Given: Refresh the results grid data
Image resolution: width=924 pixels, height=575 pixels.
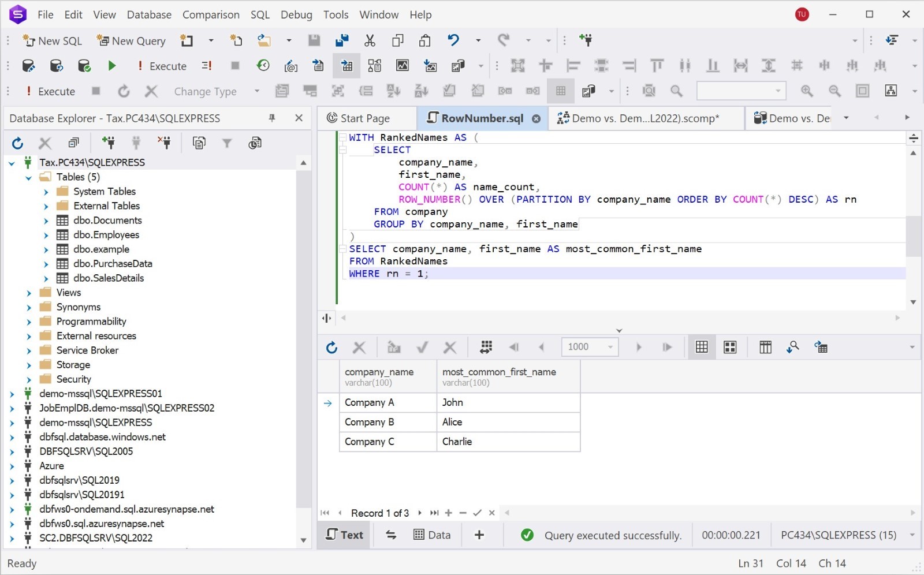Looking at the screenshot, I should tap(331, 348).
